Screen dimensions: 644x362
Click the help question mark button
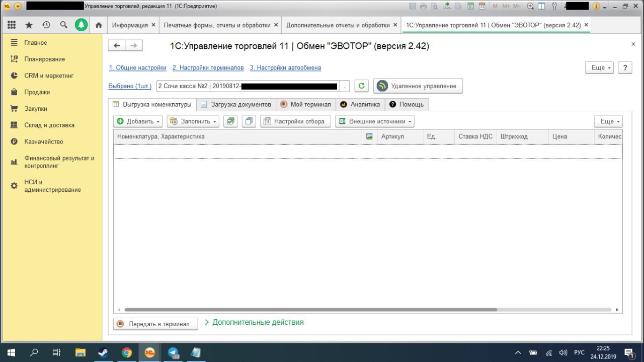pos(624,67)
